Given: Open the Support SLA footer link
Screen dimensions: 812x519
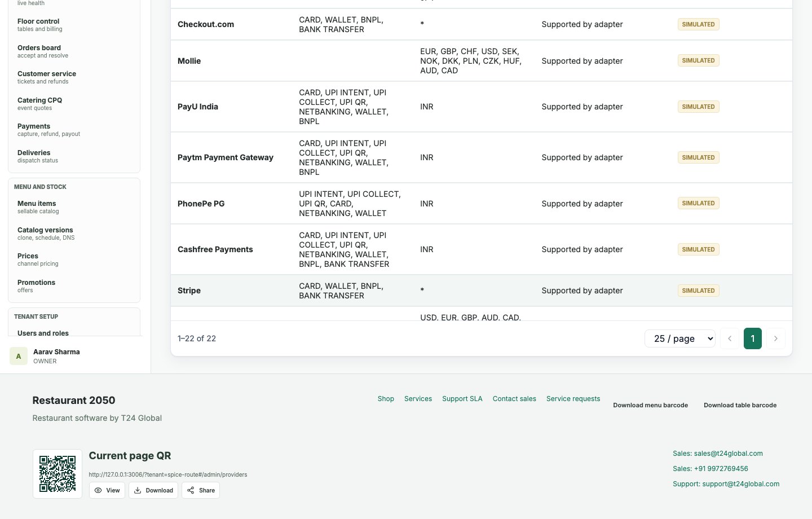Looking at the screenshot, I should tap(462, 399).
